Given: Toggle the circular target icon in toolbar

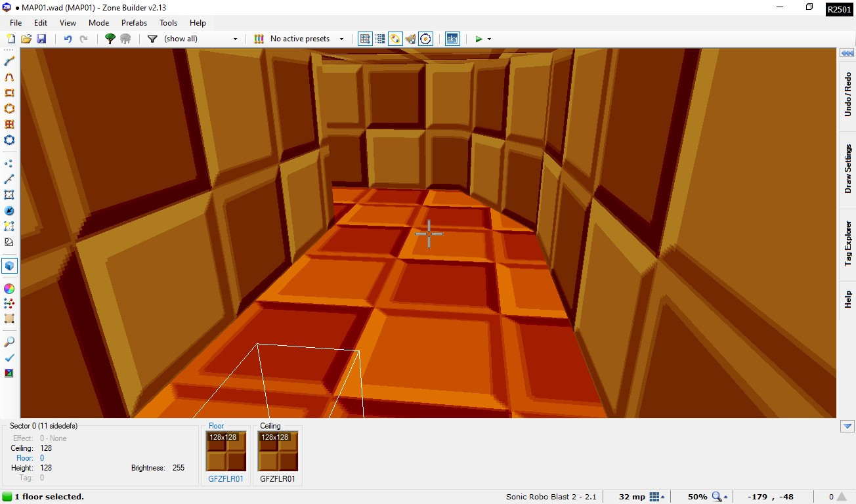Looking at the screenshot, I should coord(425,39).
